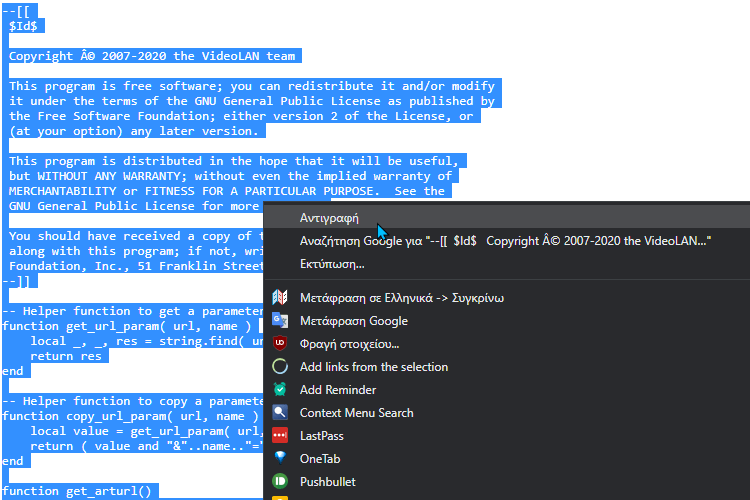This screenshot has width=750, height=500.
Task: Click the Copyright 2007-2020 VideoLAN team line
Action: point(152,56)
